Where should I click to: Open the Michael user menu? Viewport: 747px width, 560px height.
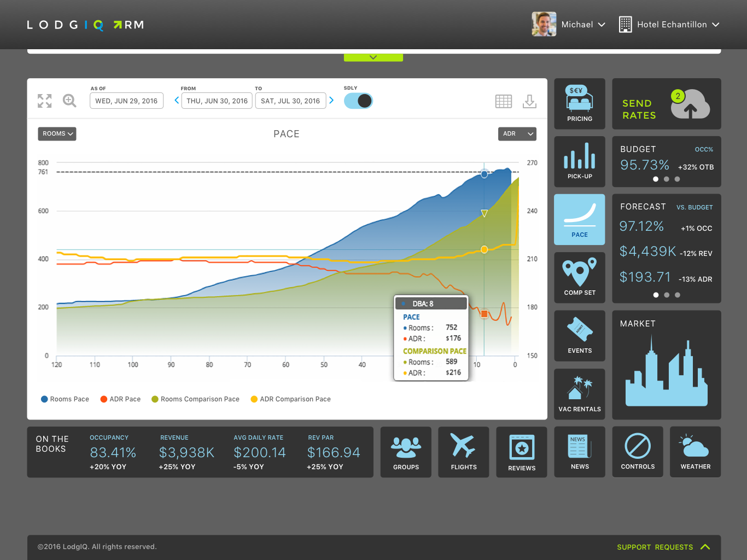(569, 25)
